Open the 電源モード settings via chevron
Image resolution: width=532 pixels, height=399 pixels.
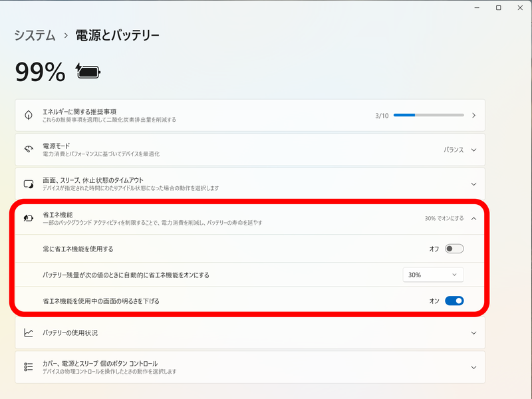click(x=473, y=150)
